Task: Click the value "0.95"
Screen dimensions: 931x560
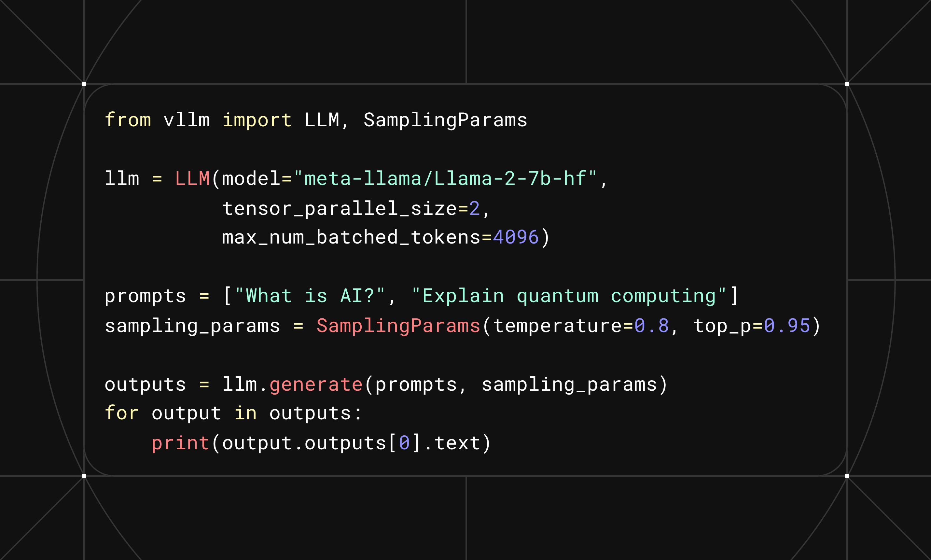Action: pos(787,326)
